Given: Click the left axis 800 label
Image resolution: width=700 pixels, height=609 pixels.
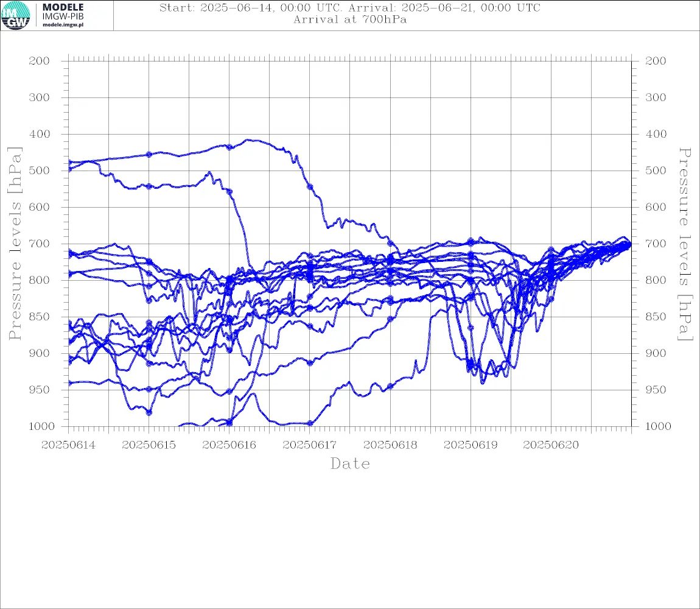Looking at the screenshot, I should click(40, 280).
